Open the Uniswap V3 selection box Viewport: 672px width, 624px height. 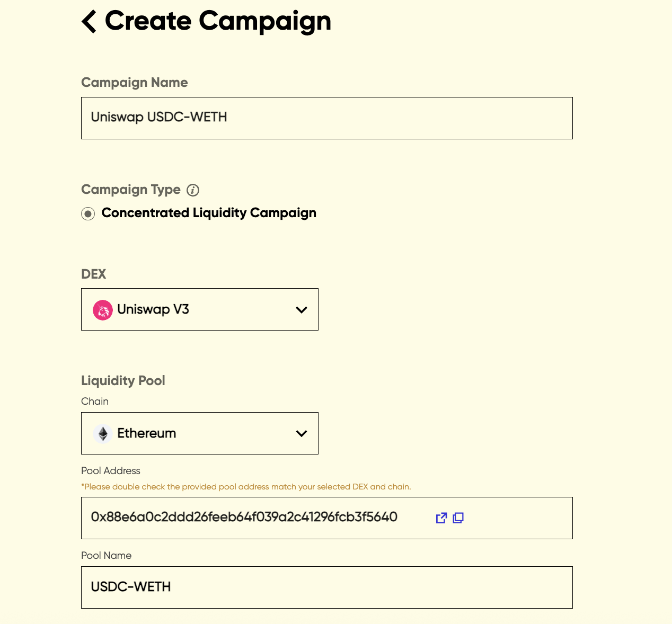tap(199, 309)
